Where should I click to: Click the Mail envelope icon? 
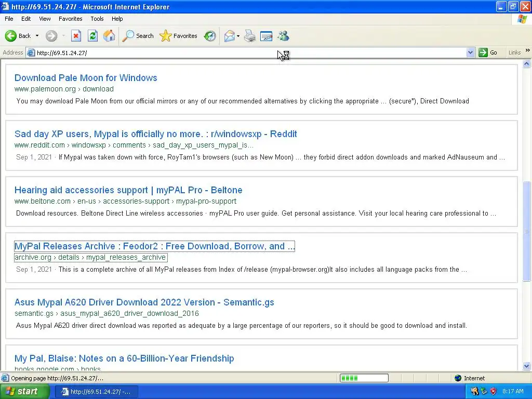[x=229, y=36]
